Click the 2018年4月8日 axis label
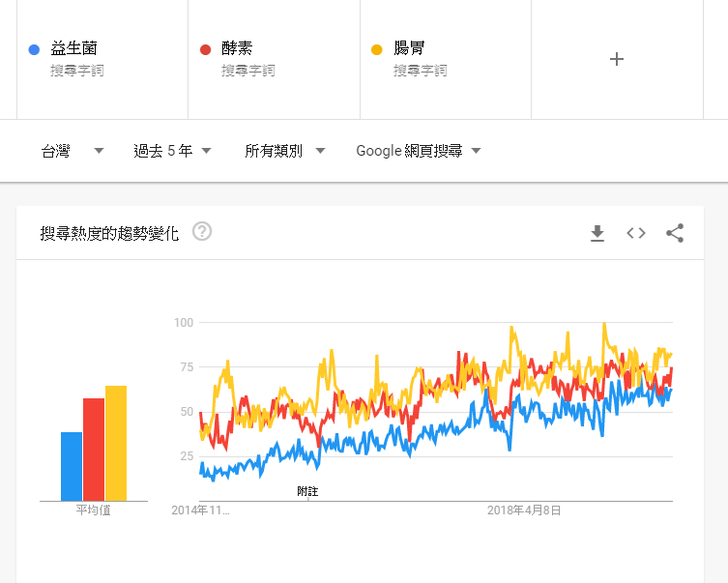 coord(524,510)
